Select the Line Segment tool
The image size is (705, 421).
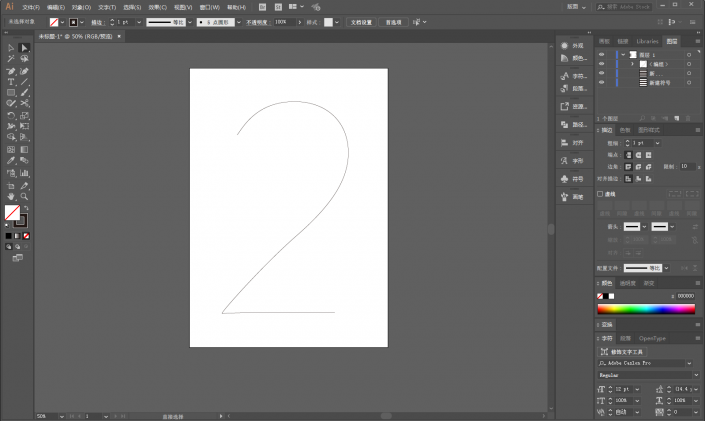pyautogui.click(x=24, y=82)
